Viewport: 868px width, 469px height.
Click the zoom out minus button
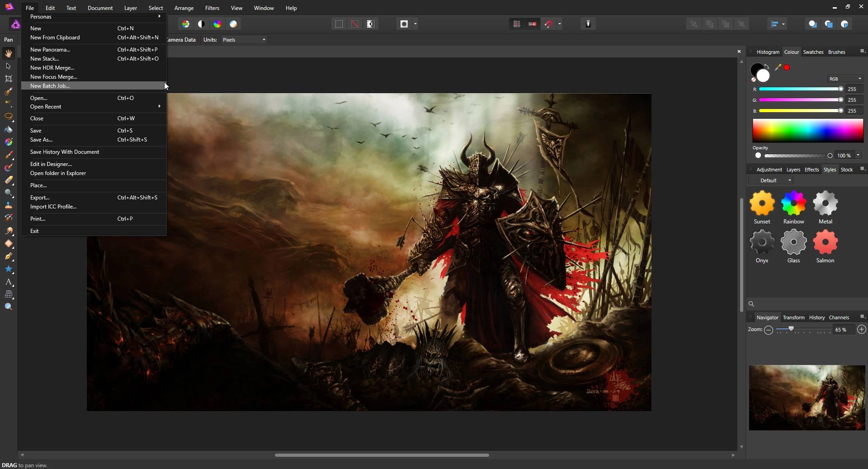tap(768, 330)
